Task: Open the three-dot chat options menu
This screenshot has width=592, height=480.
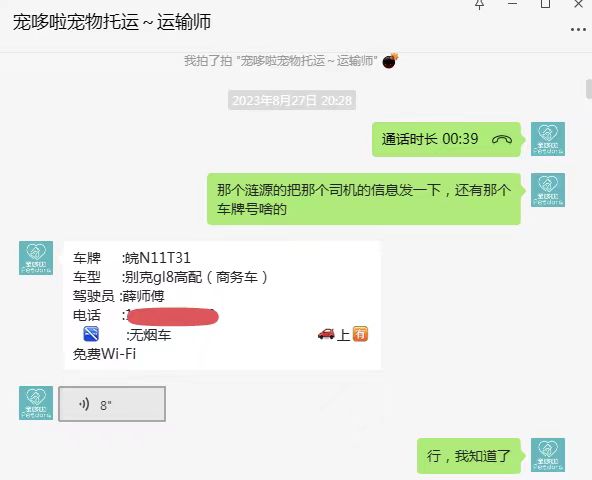Action: (578, 29)
